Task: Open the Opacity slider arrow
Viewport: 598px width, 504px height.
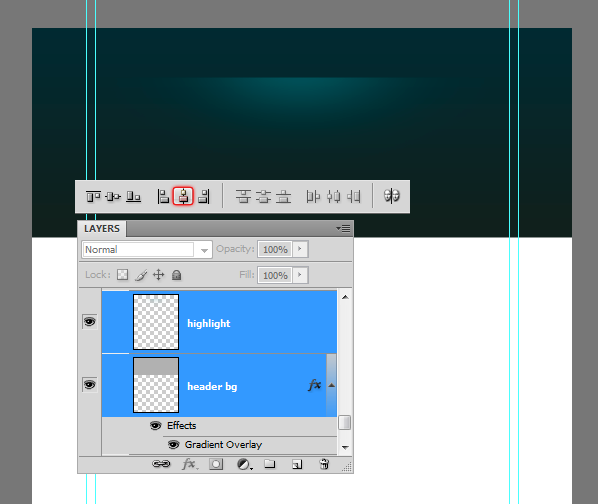Action: coord(300,249)
